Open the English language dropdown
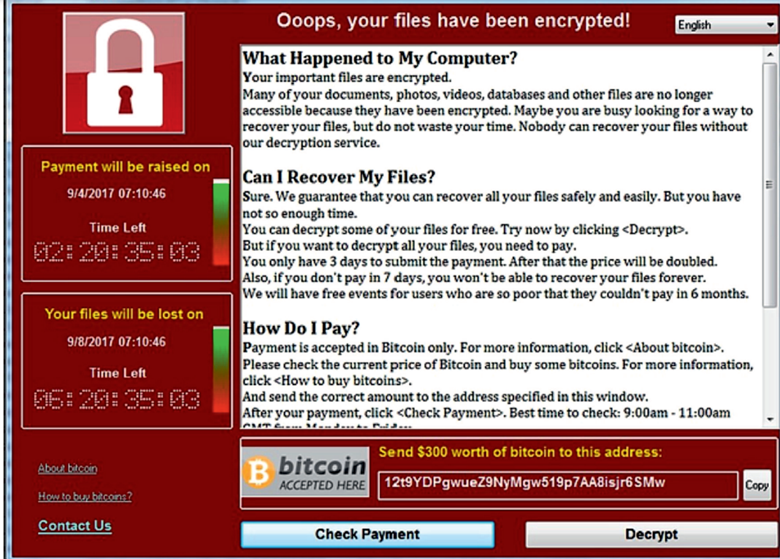Image resolution: width=780 pixels, height=559 pixels. coord(726,24)
